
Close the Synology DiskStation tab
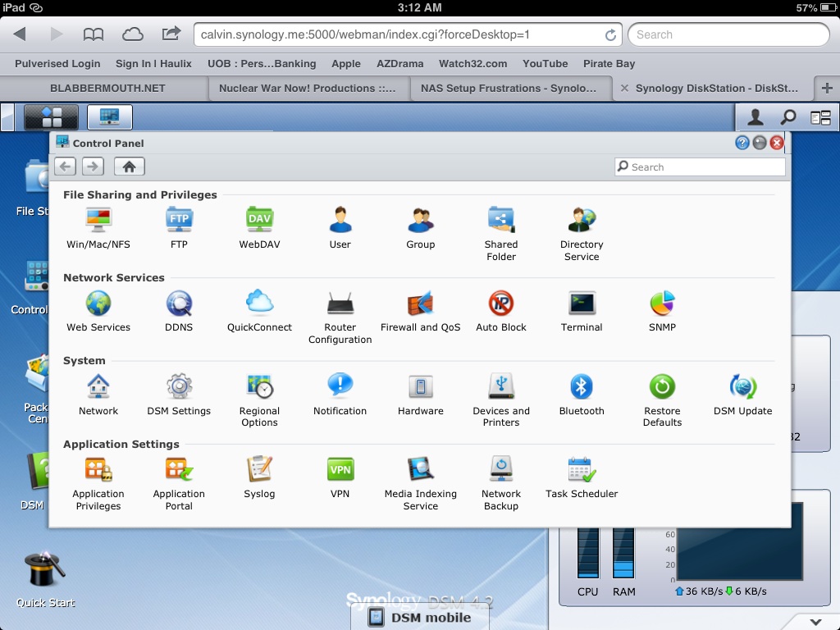(x=624, y=89)
